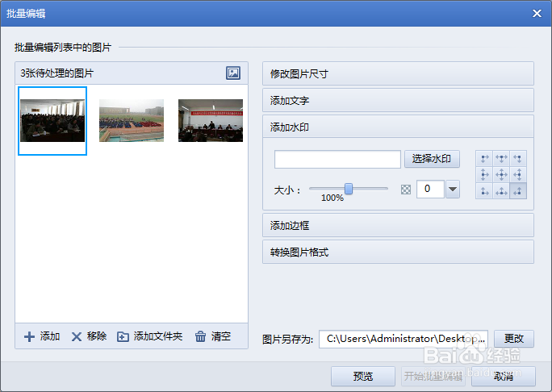Click the transparency value field showing 0
Screen dimensions: 552x392
coord(430,190)
